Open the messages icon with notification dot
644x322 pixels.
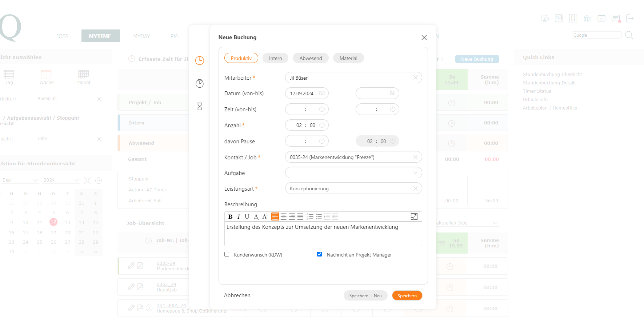[x=616, y=19]
